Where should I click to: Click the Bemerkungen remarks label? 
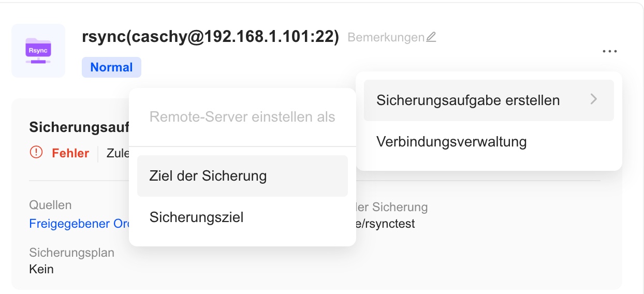[386, 37]
